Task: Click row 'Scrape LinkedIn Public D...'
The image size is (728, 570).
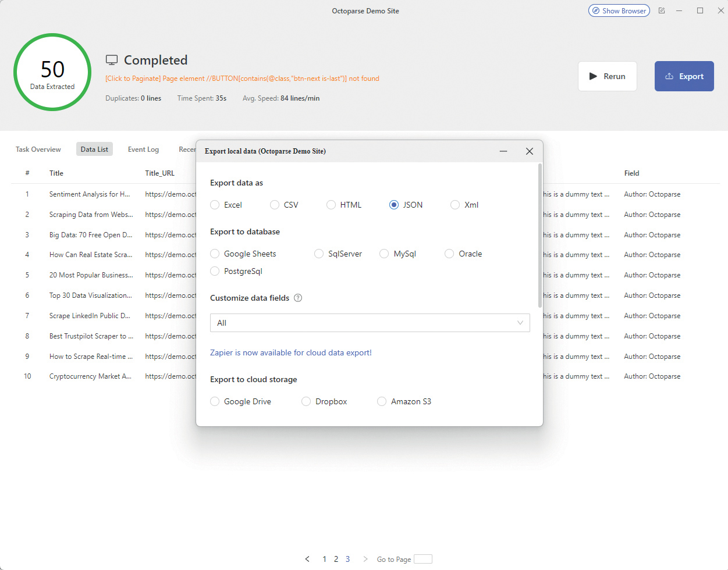Action: 90,316
